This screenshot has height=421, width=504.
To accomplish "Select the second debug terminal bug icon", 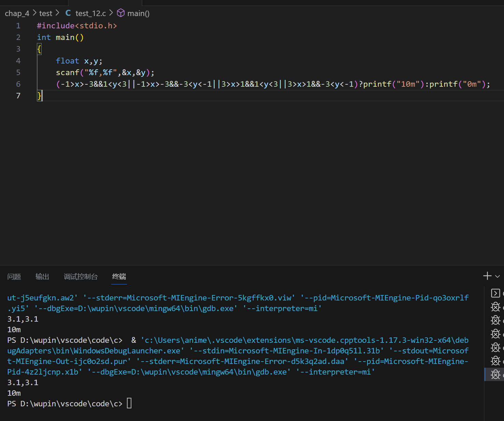I will 495,320.
